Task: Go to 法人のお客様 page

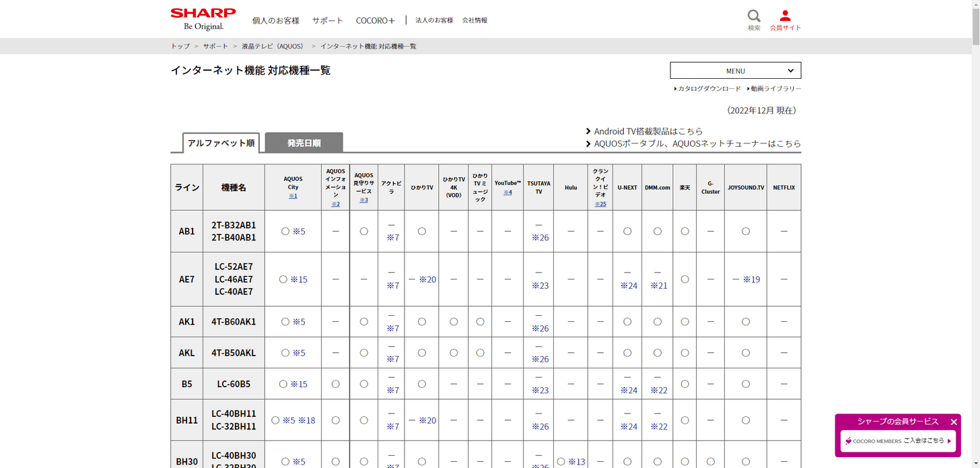Action: (x=434, y=20)
